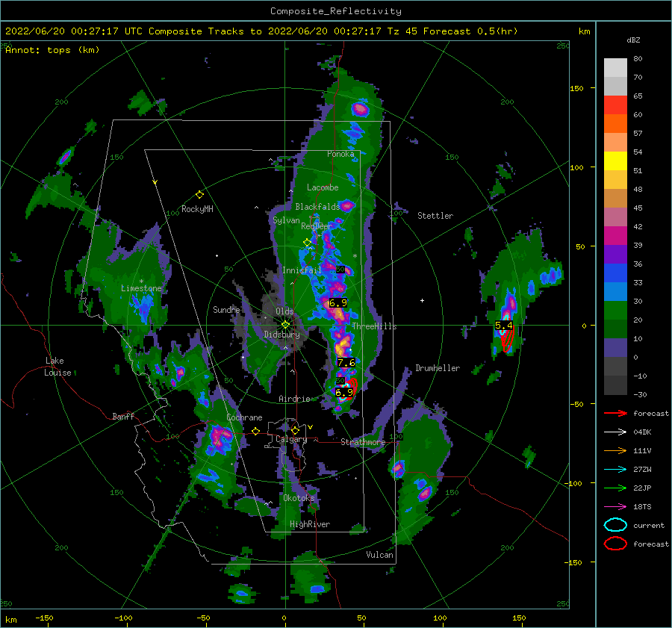Select the red 'forecast' ellipse legend icon
Screen dimensions: 672x628
point(615,544)
